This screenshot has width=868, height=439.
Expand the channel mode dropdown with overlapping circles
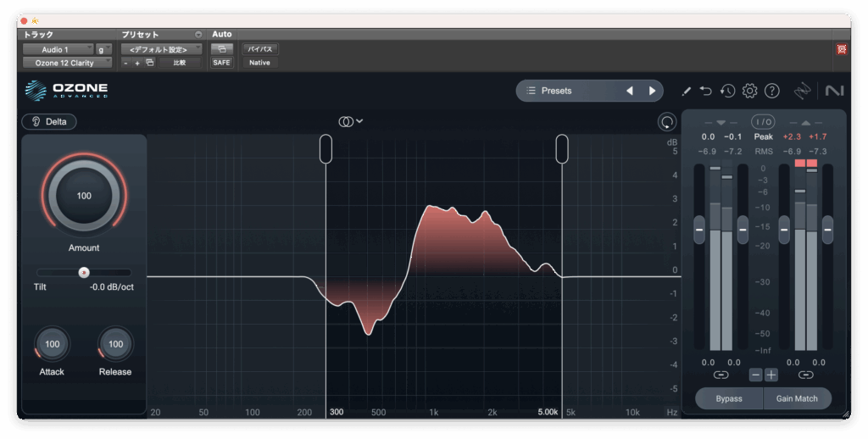350,121
